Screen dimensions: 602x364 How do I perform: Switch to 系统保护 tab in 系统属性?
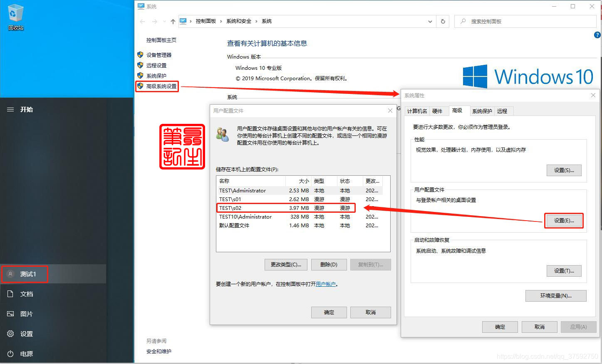482,111
